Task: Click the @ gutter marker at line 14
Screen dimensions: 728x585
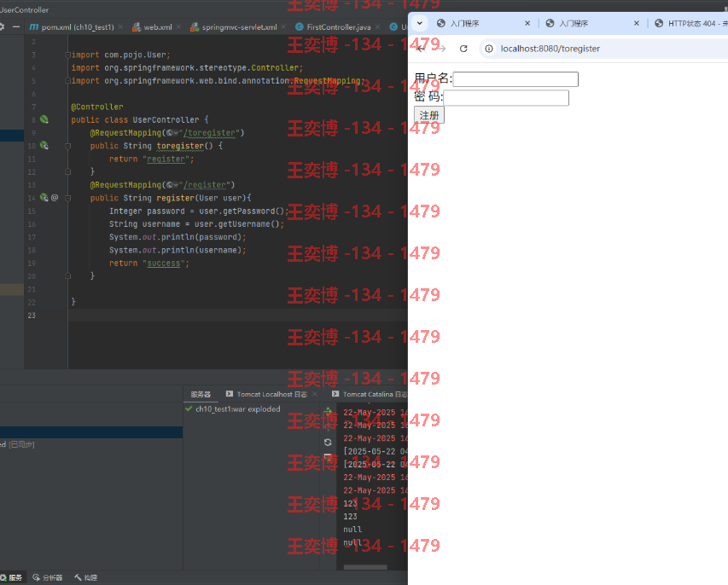Action: 55,198
